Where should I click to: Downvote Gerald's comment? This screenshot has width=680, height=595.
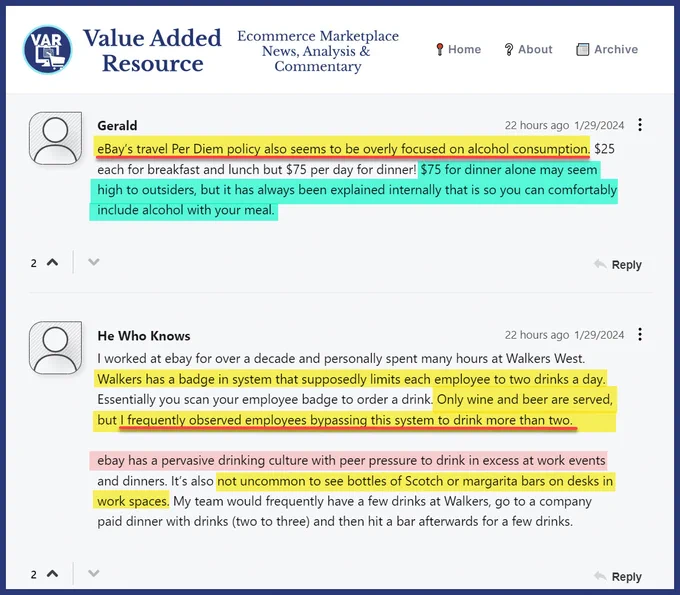pyautogui.click(x=94, y=262)
